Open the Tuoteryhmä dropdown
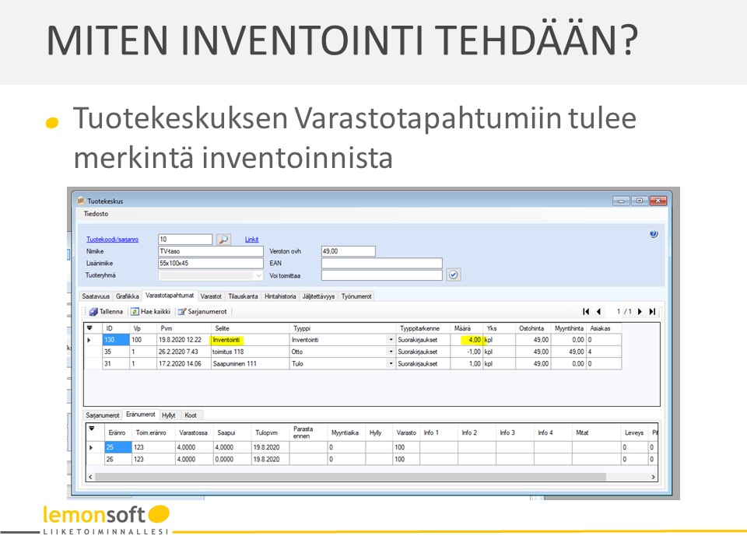 coord(258,275)
